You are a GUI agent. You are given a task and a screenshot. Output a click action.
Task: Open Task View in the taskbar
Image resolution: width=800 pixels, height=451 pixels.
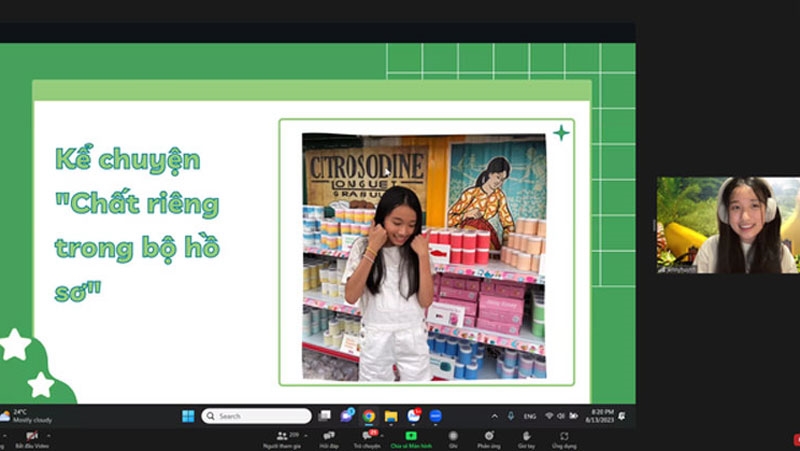tap(324, 416)
